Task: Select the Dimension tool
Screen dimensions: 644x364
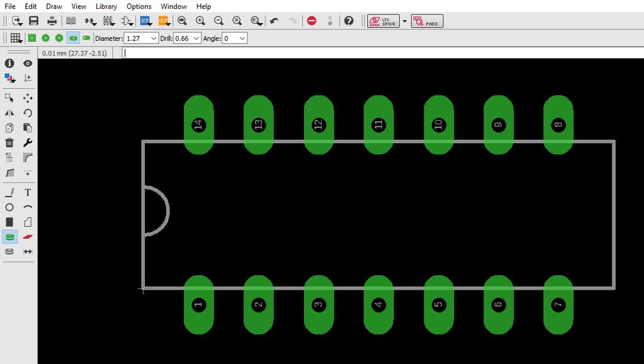Action: point(28,251)
